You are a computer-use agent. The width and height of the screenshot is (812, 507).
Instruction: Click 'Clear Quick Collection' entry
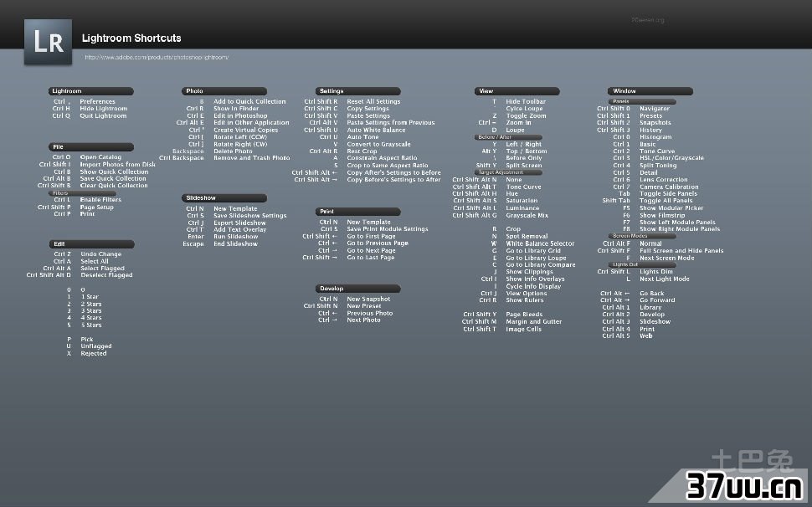114,185
